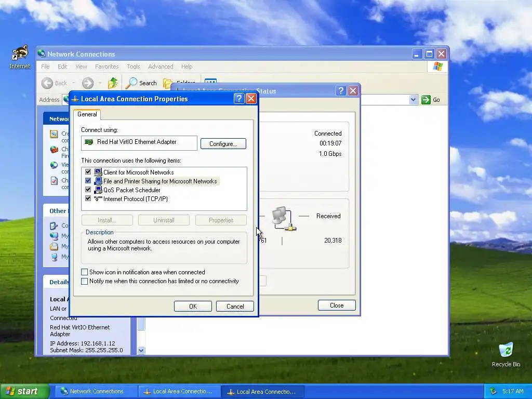The width and height of the screenshot is (532, 399).
Task: Click the Go arrow button beside address bar
Action: [426, 100]
